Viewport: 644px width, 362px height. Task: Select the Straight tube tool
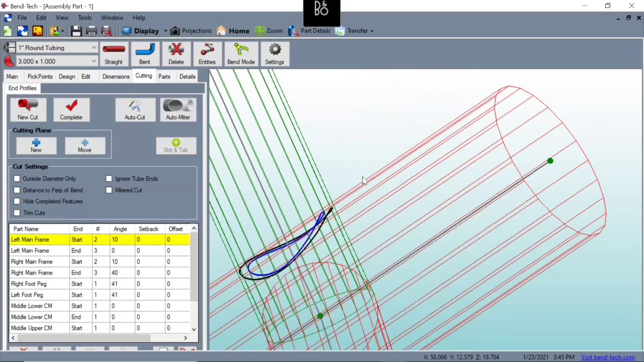pyautogui.click(x=113, y=54)
